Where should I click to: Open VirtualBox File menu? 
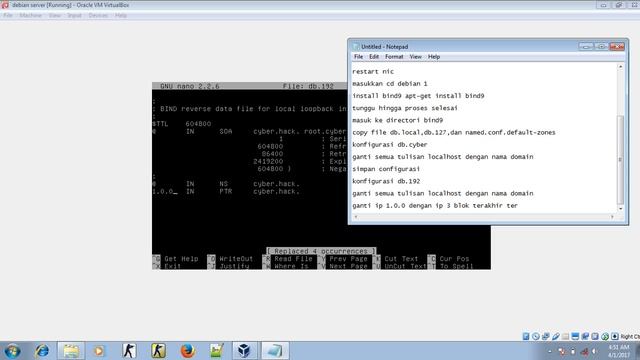click(8, 15)
